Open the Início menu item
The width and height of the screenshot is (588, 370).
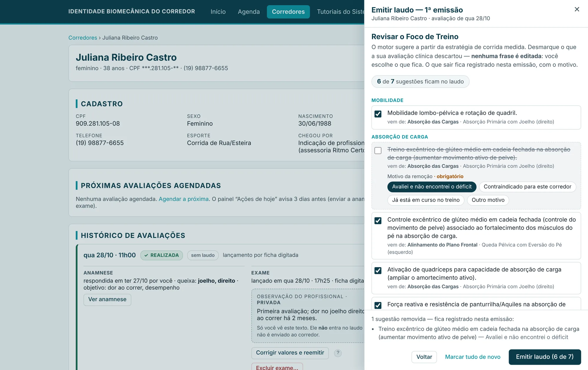pos(218,12)
